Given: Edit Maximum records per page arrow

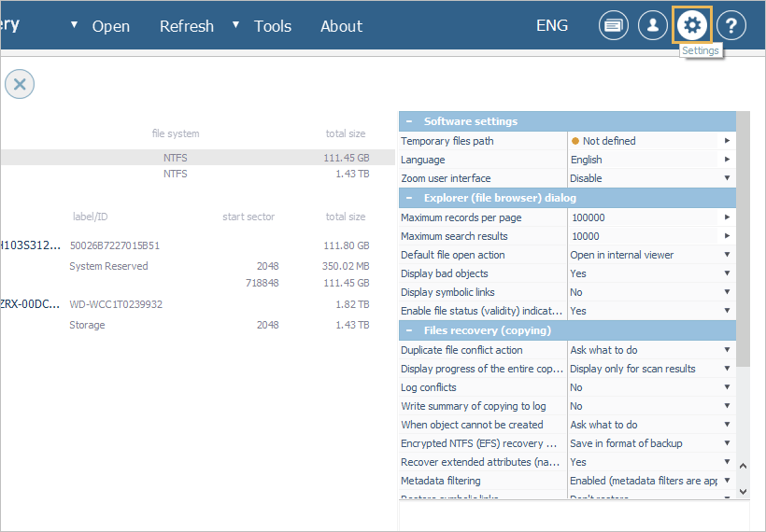Looking at the screenshot, I should click(x=727, y=217).
